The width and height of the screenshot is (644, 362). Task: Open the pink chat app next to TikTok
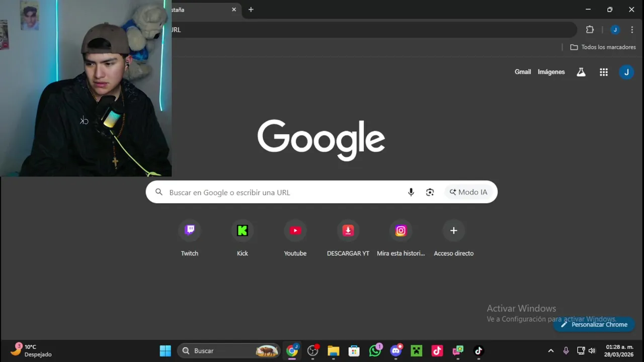458,350
